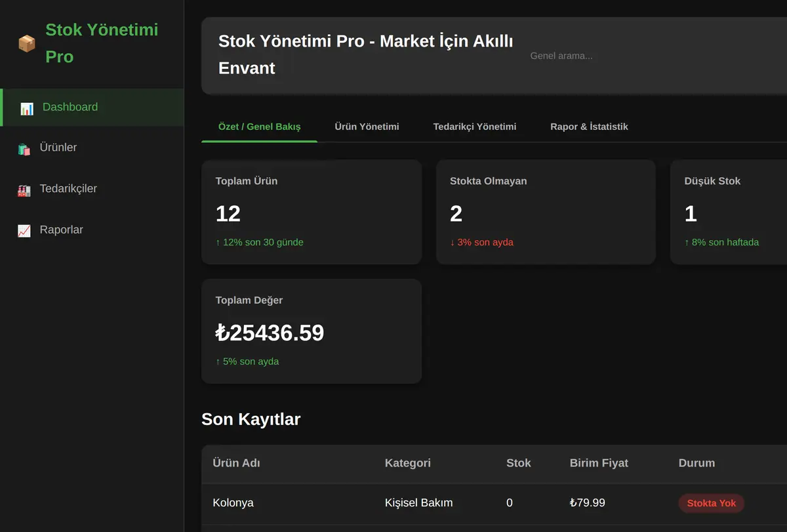Click the Birim Fiyat column header
This screenshot has width=787, height=532.
pos(599,463)
